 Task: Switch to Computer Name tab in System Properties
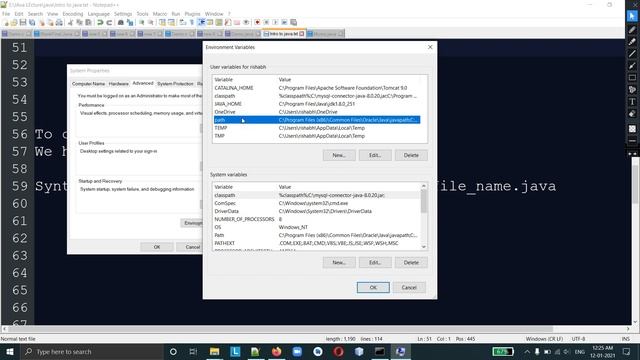point(89,84)
